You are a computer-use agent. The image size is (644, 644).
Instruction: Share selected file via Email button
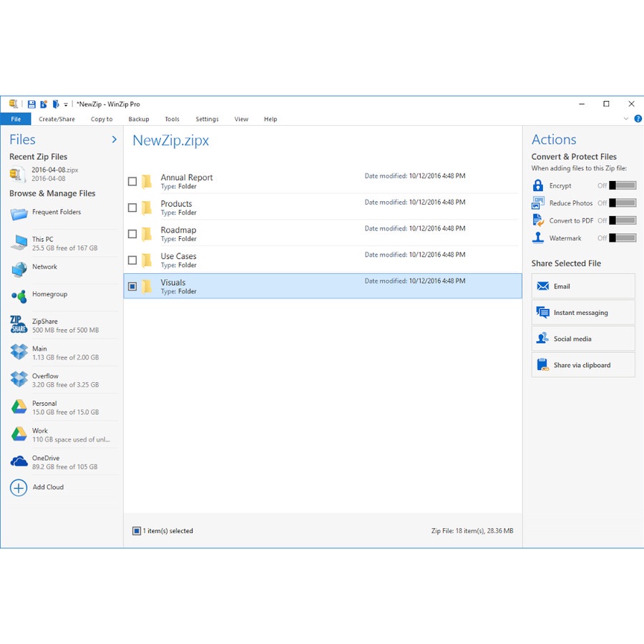583,286
